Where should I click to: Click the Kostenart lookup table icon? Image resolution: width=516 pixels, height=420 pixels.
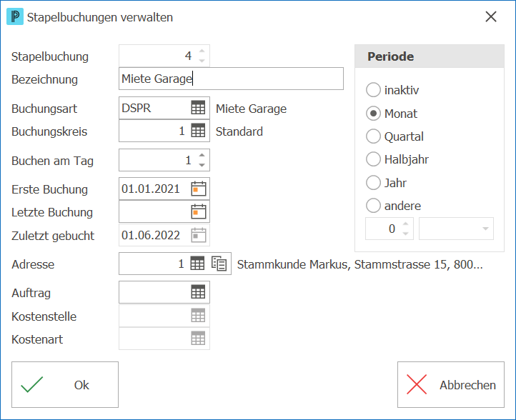(198, 339)
